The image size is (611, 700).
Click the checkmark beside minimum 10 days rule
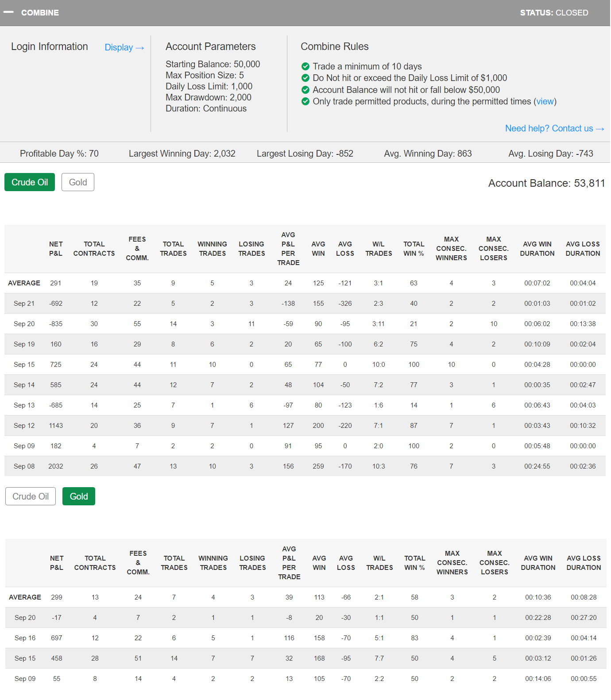[305, 66]
